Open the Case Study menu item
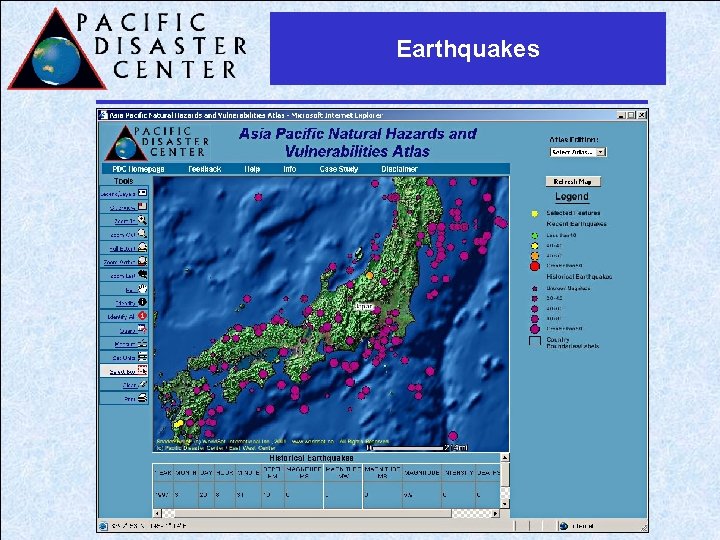720x540 pixels. tap(339, 169)
